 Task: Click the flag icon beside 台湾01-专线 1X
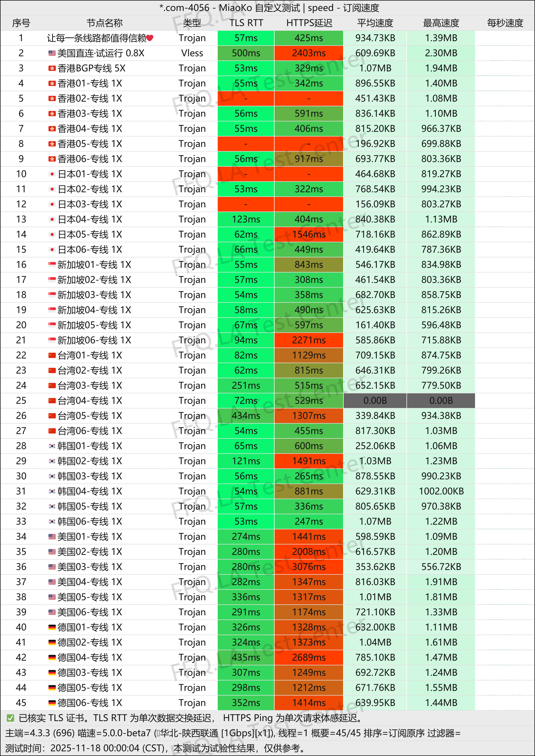[x=52, y=355]
